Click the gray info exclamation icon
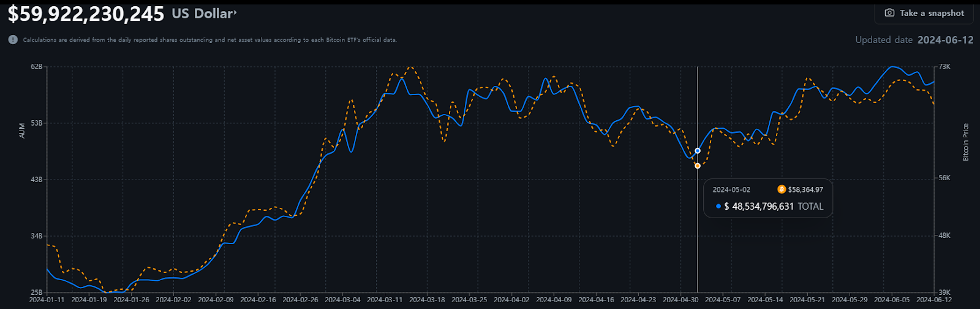Image resolution: width=980 pixels, height=309 pixels. click(13, 40)
